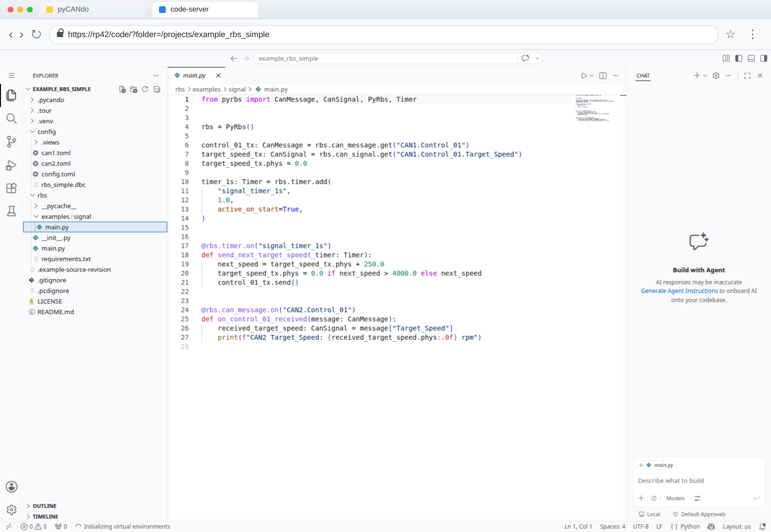The width and height of the screenshot is (771, 532).
Task: Collapse all folders in Explorer
Action: [157, 89]
